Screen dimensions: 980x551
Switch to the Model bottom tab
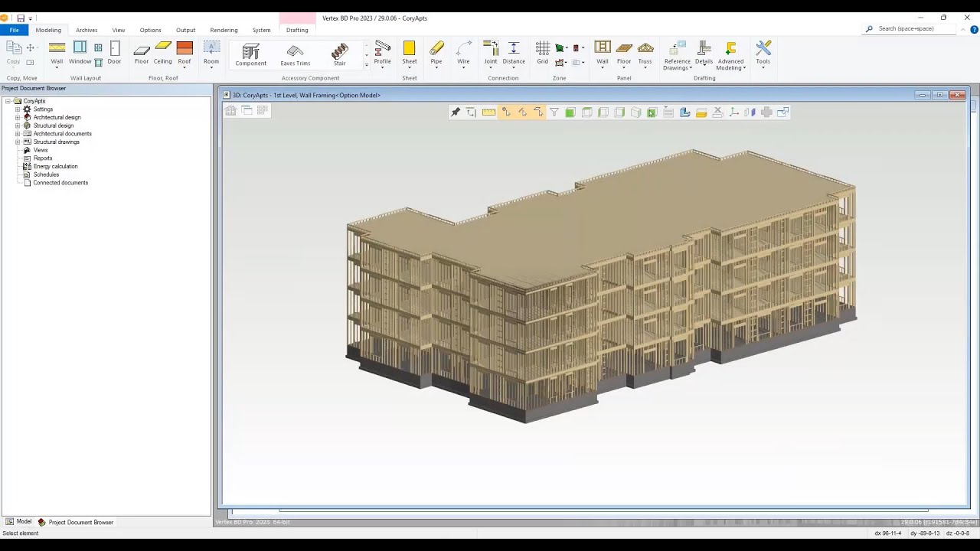[x=19, y=522]
